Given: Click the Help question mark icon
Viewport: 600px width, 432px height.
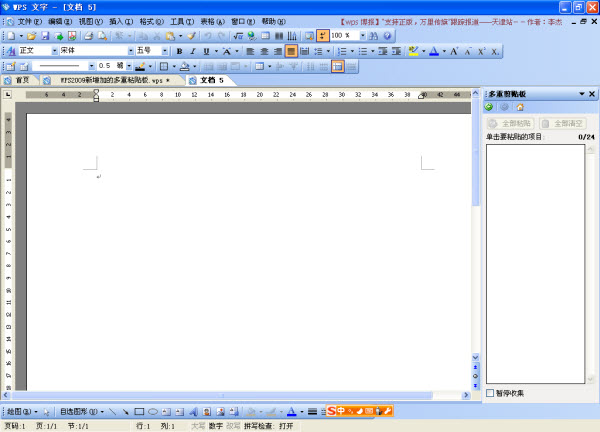Looking at the screenshot, I should 387,35.
